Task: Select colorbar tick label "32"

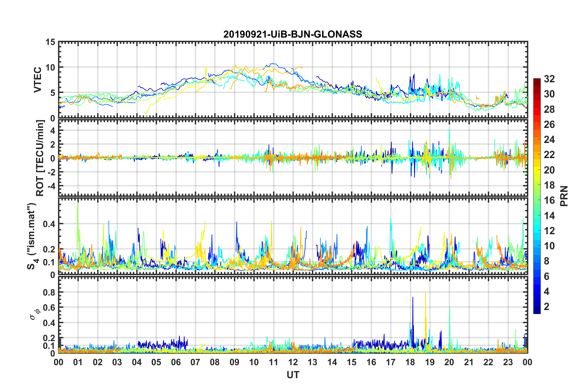Action: pyautogui.click(x=549, y=79)
